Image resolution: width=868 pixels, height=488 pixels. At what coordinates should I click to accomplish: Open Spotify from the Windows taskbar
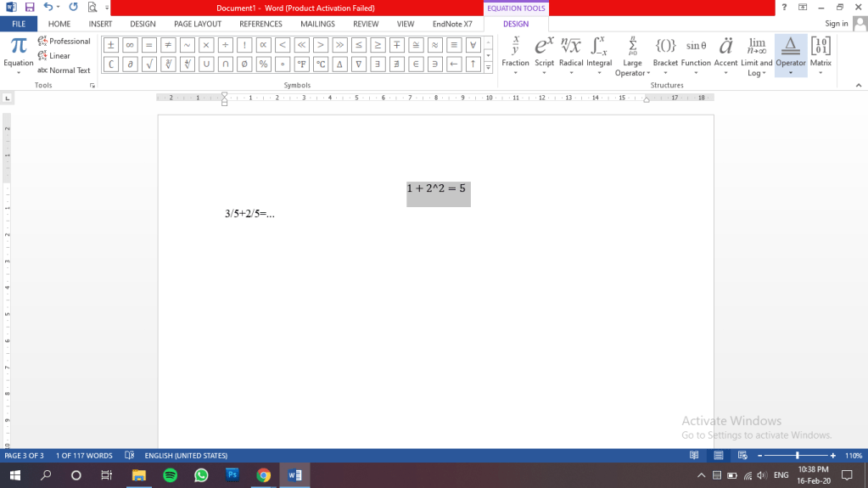[169, 475]
